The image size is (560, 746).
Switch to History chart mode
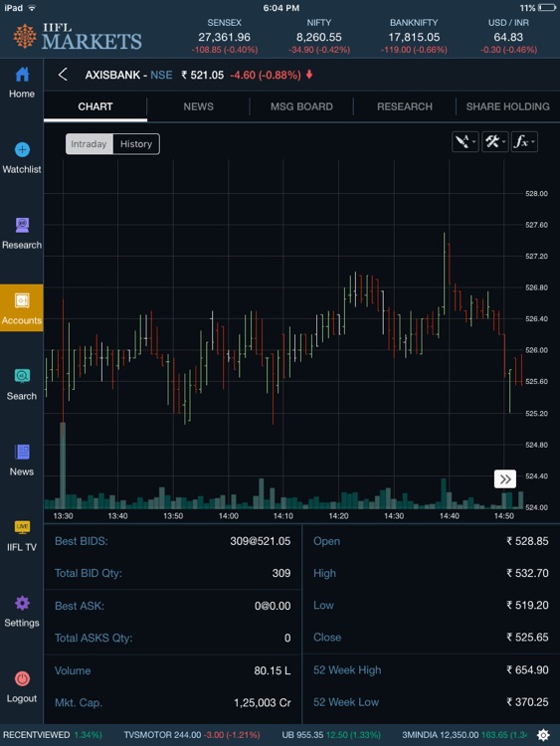[x=136, y=143]
